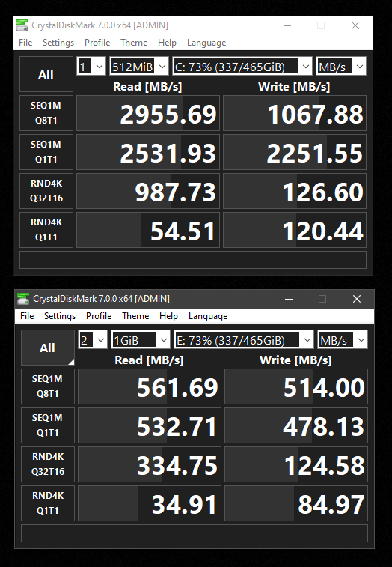Run All tests in top window
The width and height of the screenshot is (392, 567).
pos(46,74)
